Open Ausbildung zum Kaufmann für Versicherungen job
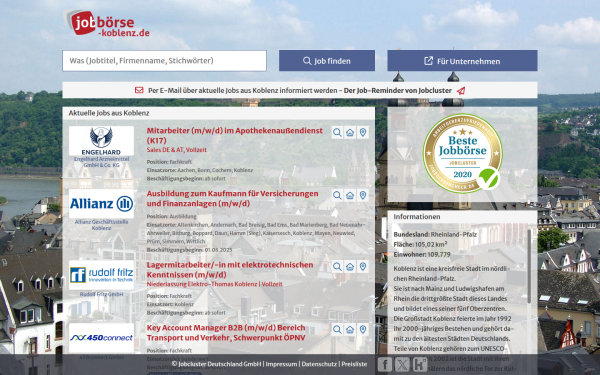The image size is (600, 375). click(232, 199)
